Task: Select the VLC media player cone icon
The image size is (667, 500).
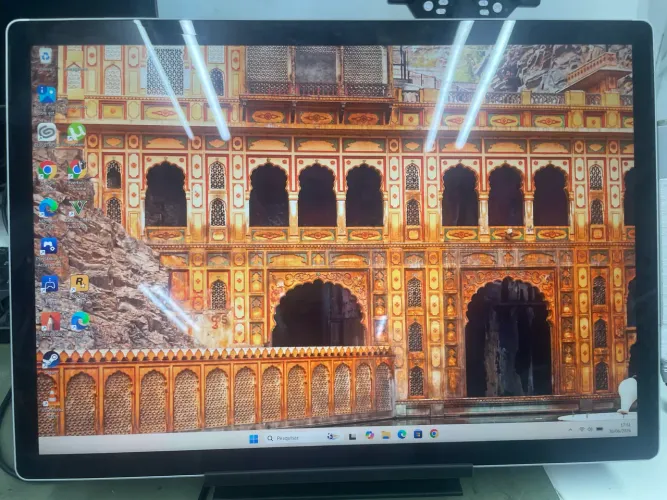Action: tap(51, 396)
